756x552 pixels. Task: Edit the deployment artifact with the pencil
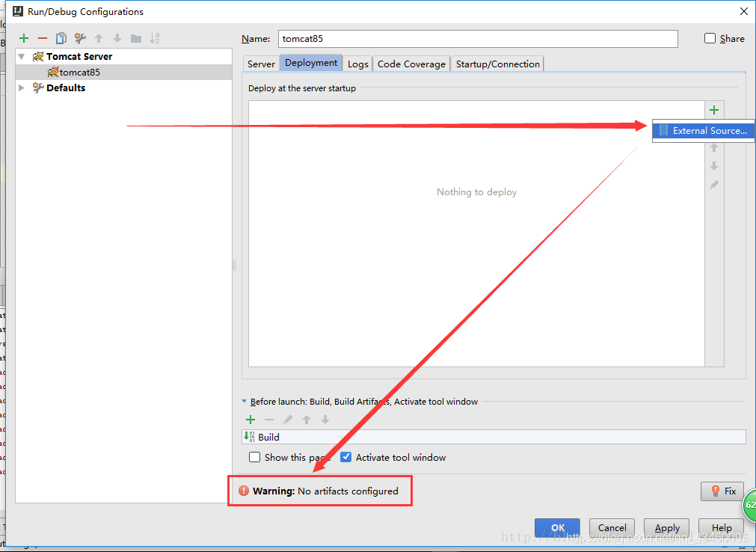714,185
